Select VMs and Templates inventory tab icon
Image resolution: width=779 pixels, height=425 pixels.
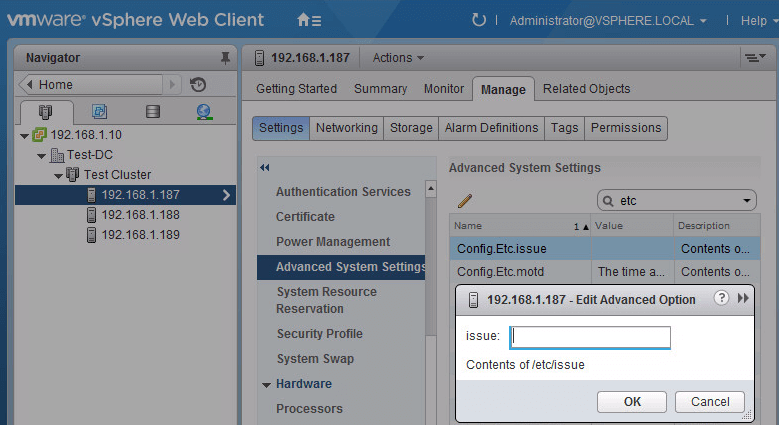coord(100,112)
